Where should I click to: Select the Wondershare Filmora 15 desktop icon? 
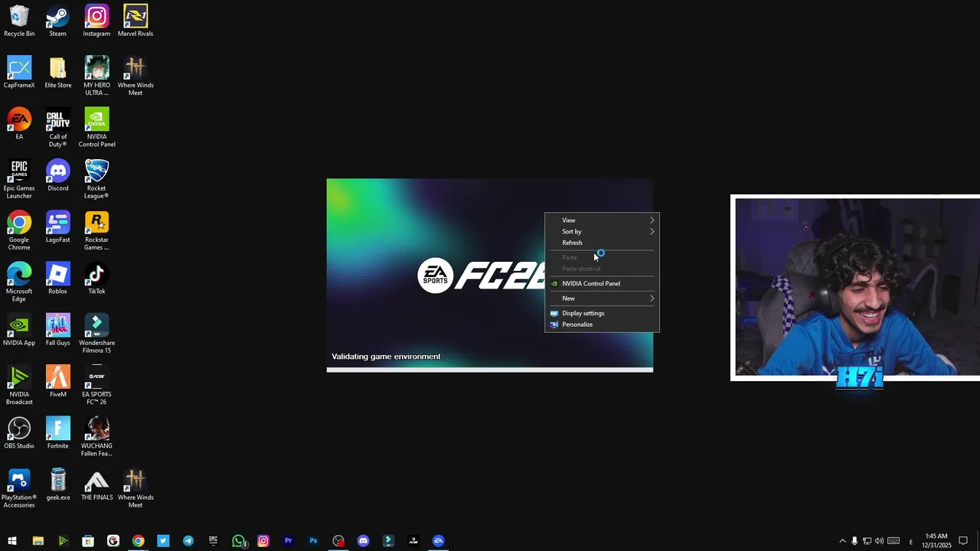pyautogui.click(x=96, y=334)
